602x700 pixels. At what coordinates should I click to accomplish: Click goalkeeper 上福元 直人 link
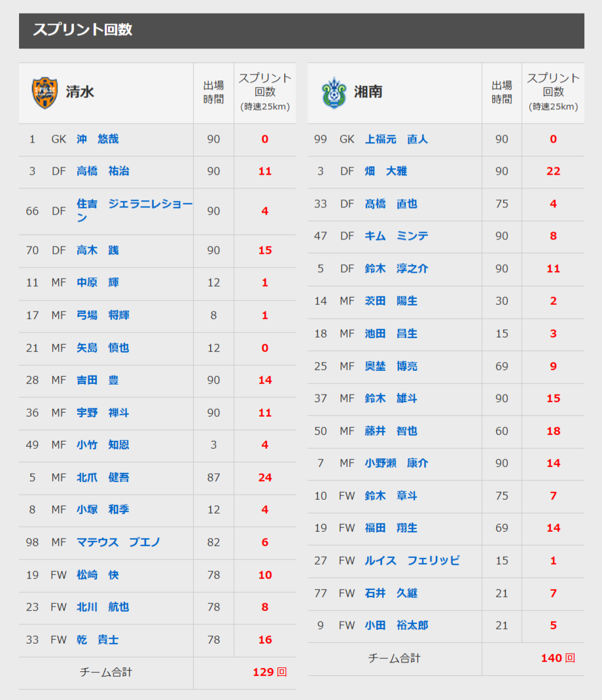point(396,139)
